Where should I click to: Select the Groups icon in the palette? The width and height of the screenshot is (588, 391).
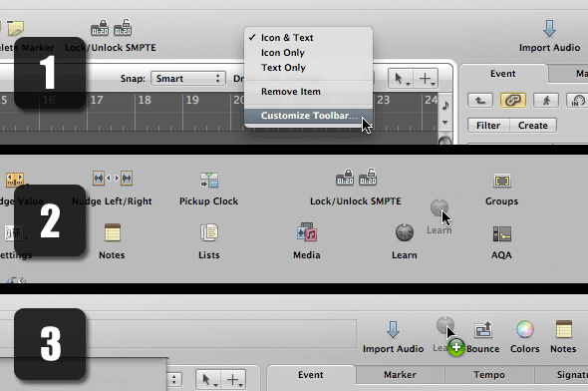(x=501, y=182)
